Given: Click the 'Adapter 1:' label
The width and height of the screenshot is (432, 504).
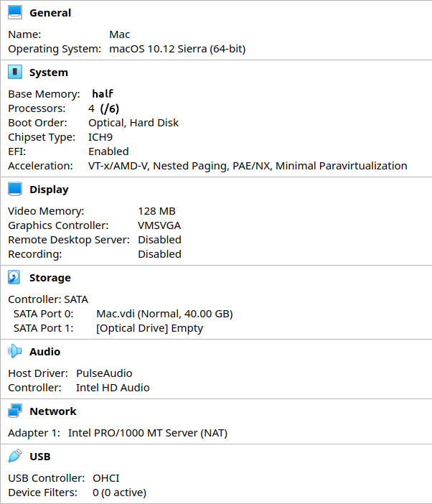Looking at the screenshot, I should pyautogui.click(x=34, y=433).
